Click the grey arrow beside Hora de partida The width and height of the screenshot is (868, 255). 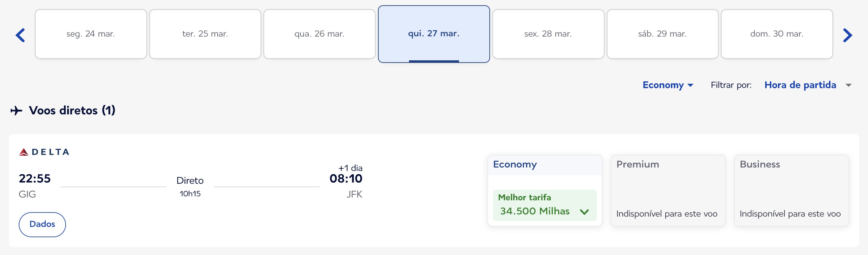coord(848,85)
